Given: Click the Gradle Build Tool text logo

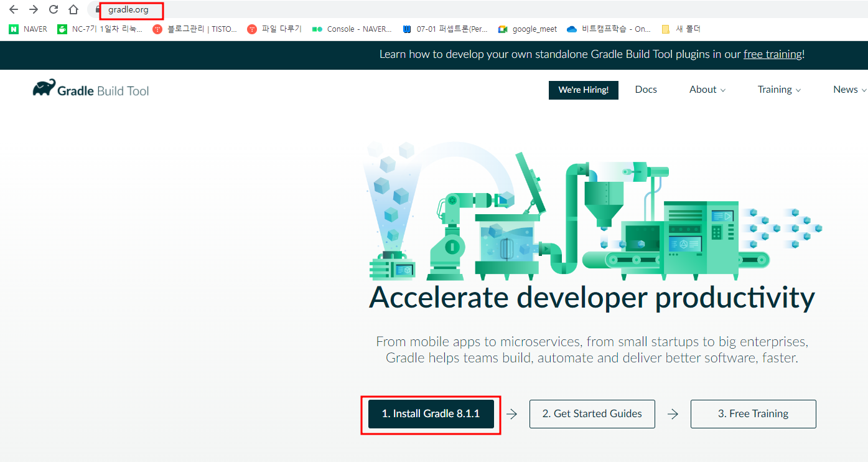Looking at the screenshot, I should [103, 91].
